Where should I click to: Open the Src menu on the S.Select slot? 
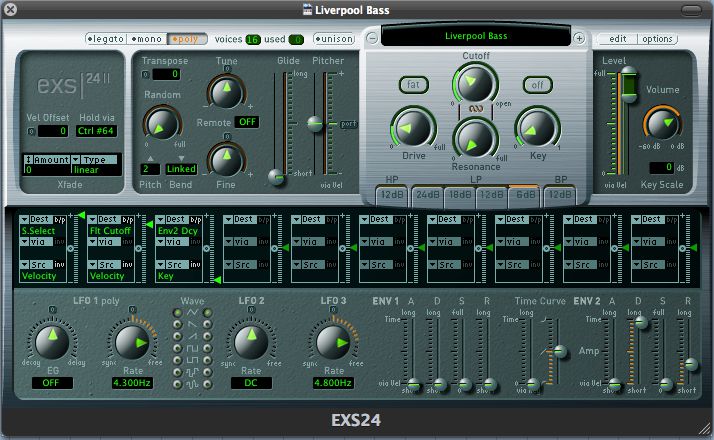(36, 264)
